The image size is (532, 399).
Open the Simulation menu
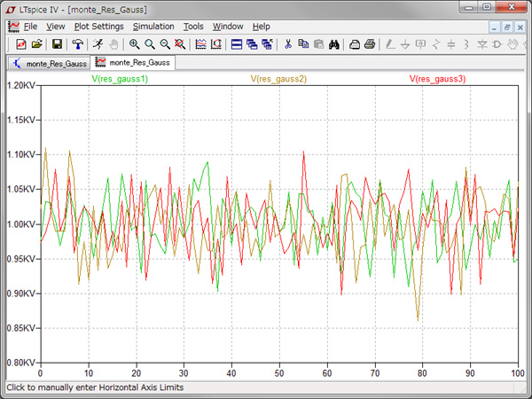point(153,27)
